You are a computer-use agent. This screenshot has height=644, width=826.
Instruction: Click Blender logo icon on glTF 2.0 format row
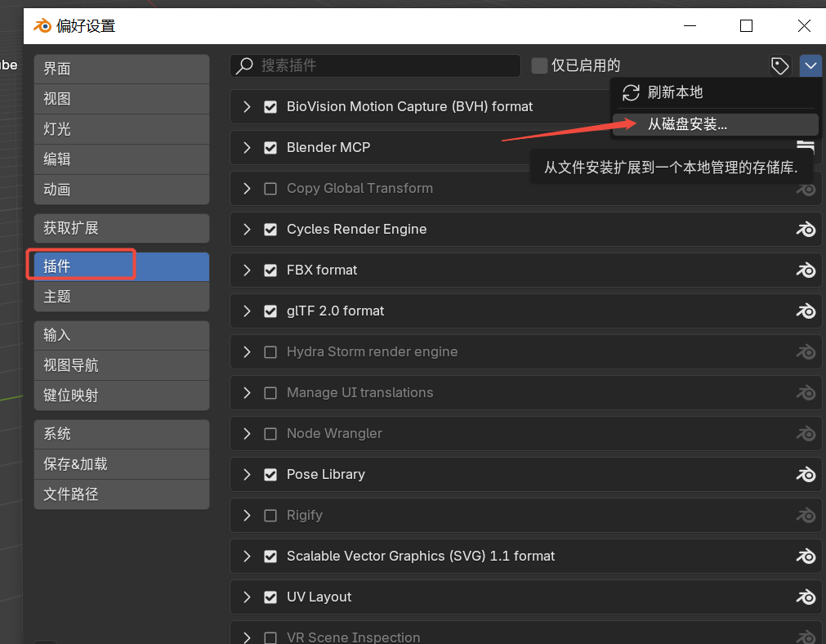(806, 311)
